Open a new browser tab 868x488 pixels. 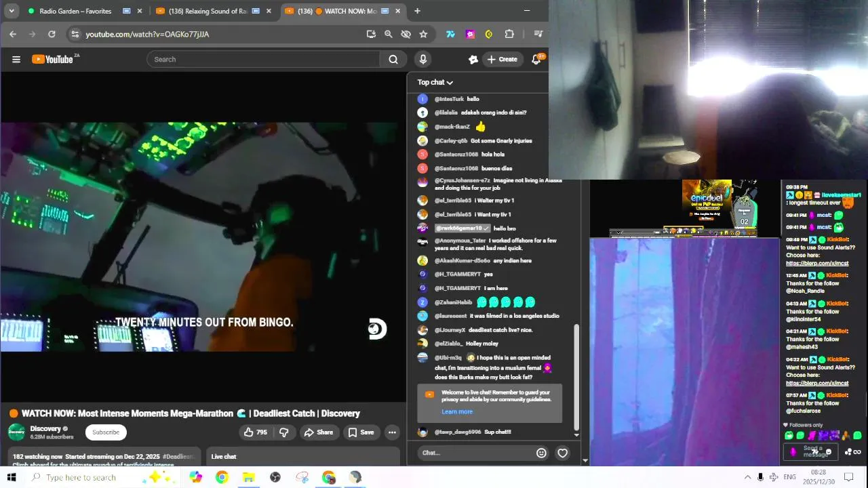417,11
